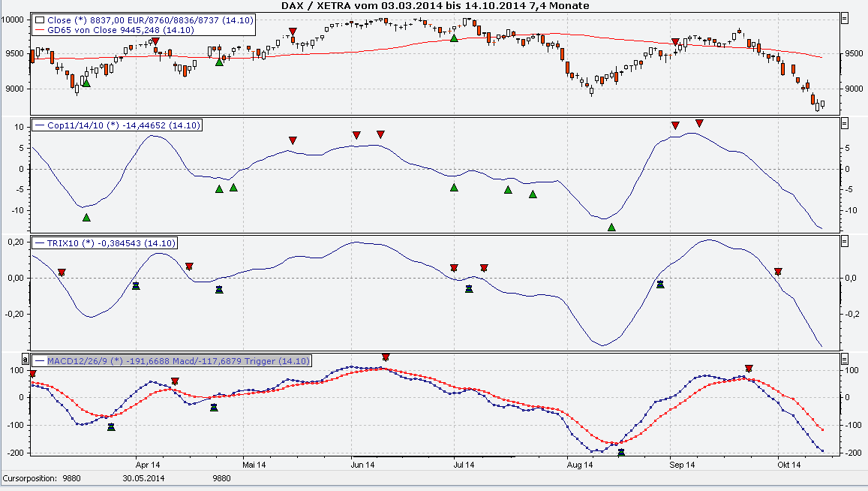The height and width of the screenshot is (491, 868).
Task: Click the 'a' icon beside the MACD legend
Action: coord(25,359)
